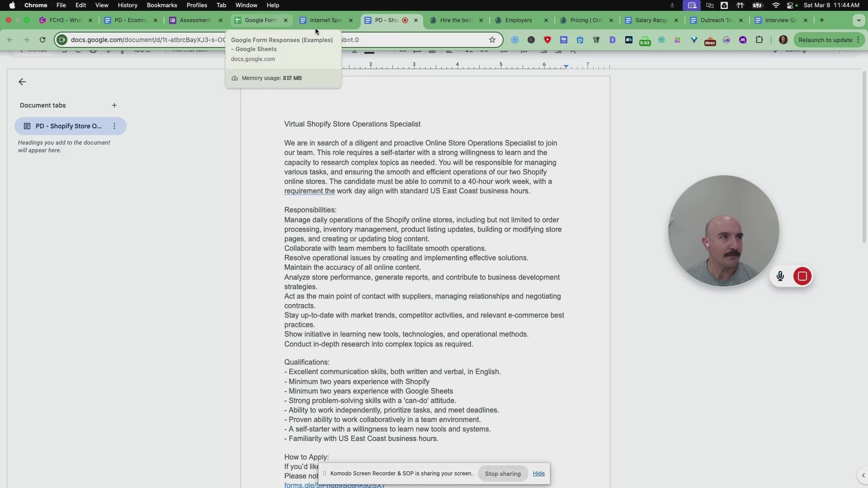Viewport: 868px width, 488px height.
Task: Add a new document tab
Action: [x=114, y=105]
